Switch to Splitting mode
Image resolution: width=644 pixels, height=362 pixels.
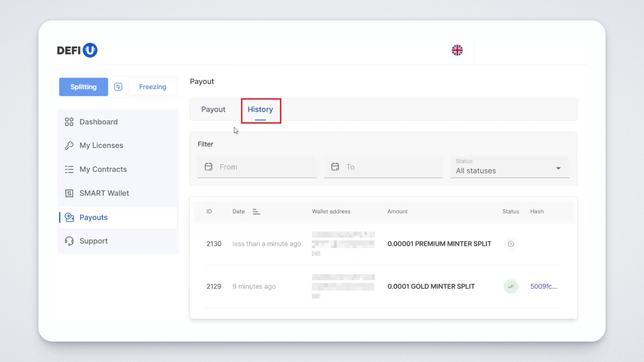coord(84,87)
